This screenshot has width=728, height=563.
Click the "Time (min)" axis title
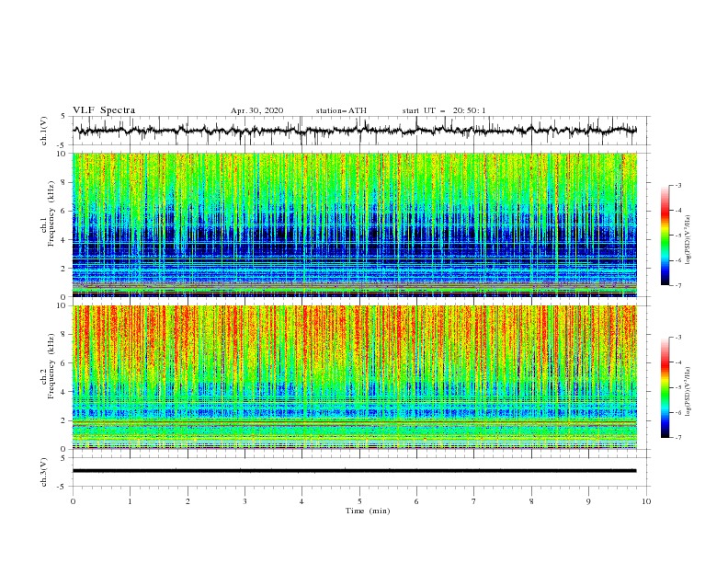(368, 511)
